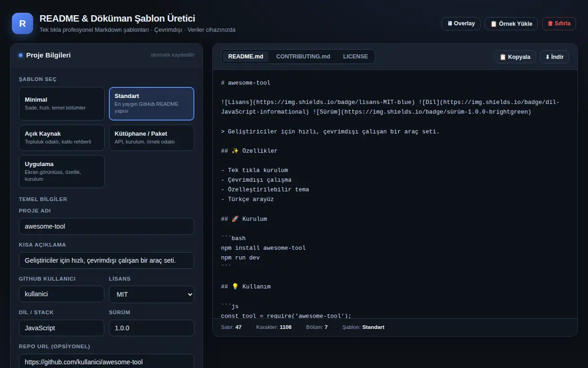Click the blue R app logo
The image size is (588, 368).
23,24
